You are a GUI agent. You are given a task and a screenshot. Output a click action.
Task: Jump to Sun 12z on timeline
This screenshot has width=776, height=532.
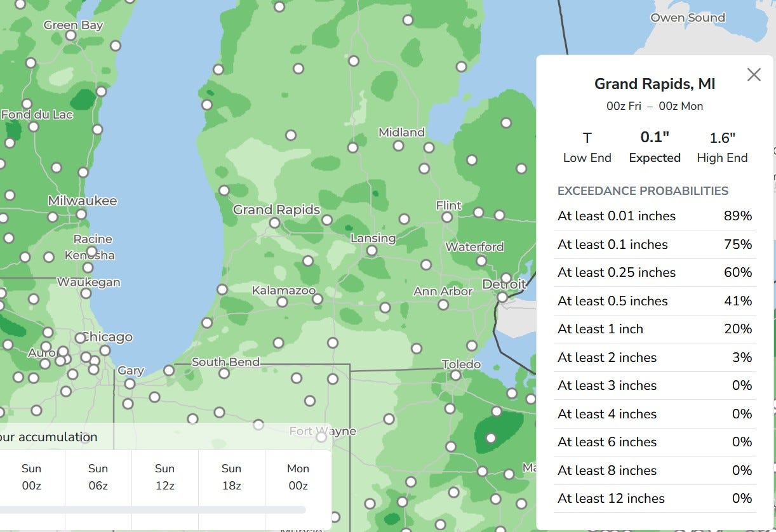click(164, 477)
